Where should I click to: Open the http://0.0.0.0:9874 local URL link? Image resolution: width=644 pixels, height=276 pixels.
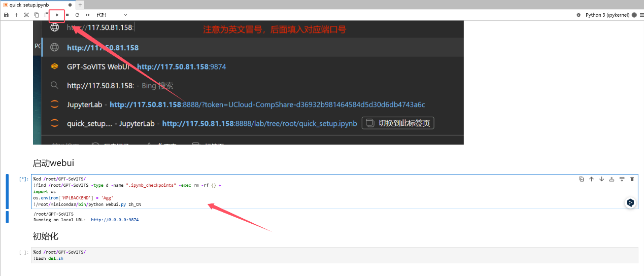(115, 220)
